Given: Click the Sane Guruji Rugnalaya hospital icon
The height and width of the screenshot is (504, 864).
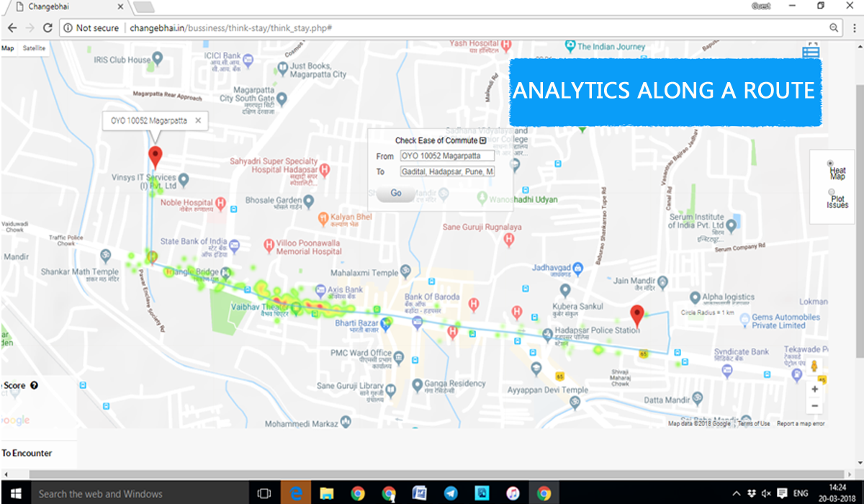Looking at the screenshot, I should pyautogui.click(x=509, y=241).
